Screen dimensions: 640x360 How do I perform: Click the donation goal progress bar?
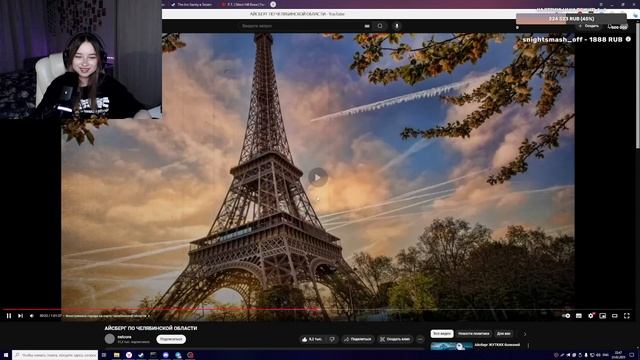[x=571, y=19]
